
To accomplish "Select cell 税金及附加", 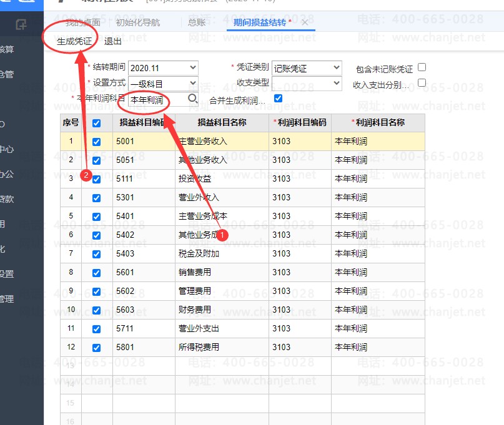I will [222, 254].
